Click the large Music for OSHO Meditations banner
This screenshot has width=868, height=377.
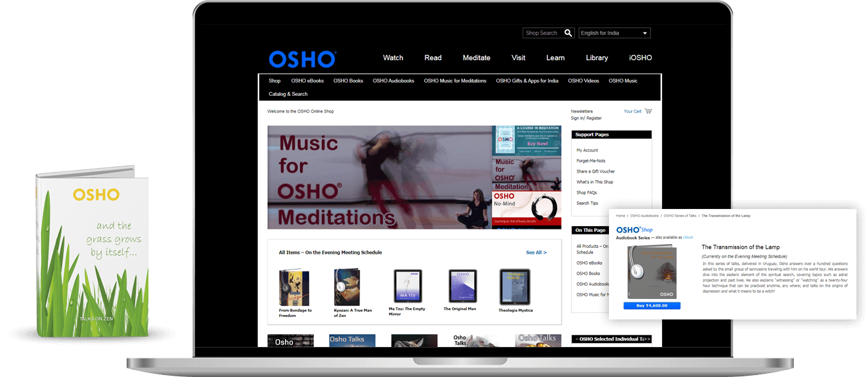[x=379, y=177]
